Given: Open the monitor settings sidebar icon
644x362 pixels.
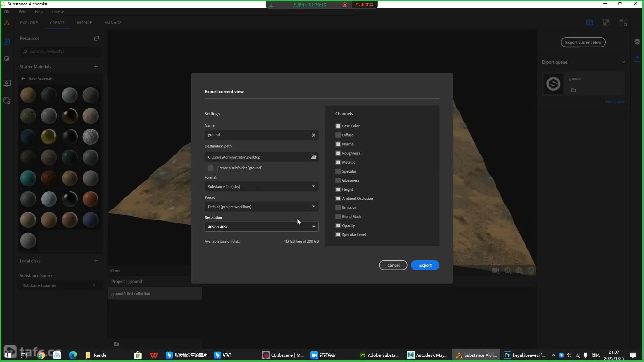Looking at the screenshot, I should [x=7, y=83].
